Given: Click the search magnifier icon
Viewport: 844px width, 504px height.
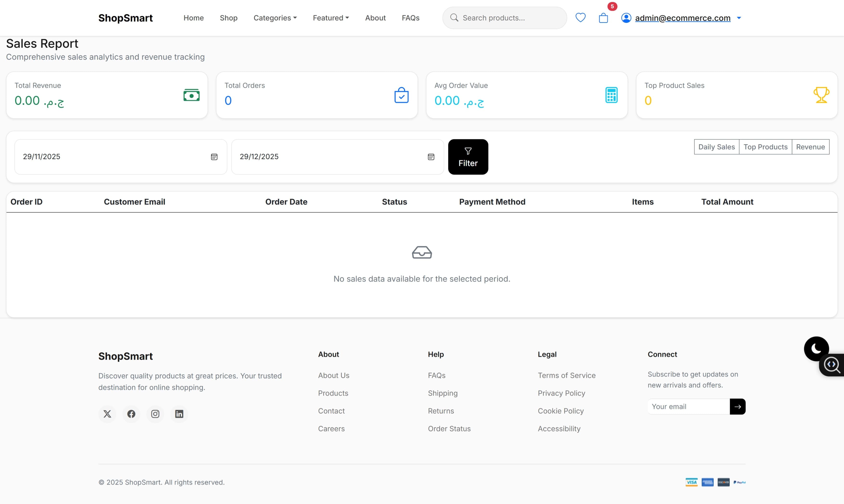Looking at the screenshot, I should coord(454,18).
